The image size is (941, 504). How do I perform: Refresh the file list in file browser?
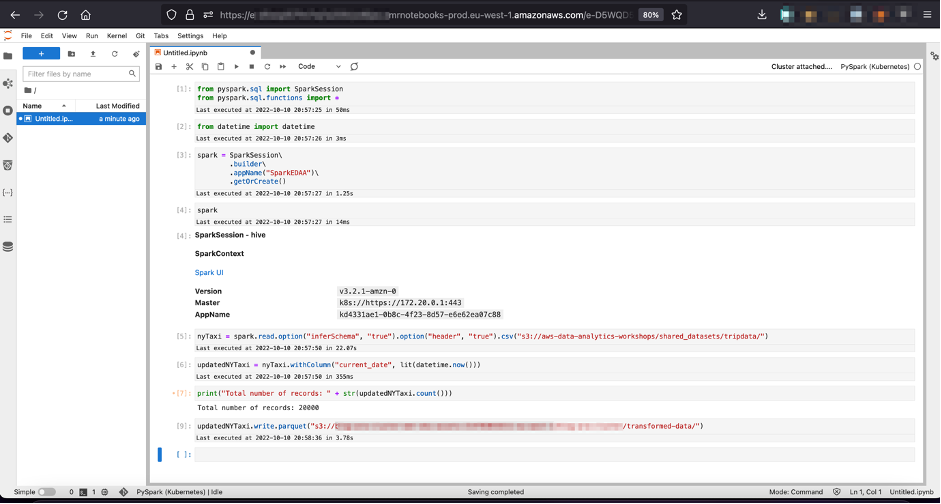point(114,54)
